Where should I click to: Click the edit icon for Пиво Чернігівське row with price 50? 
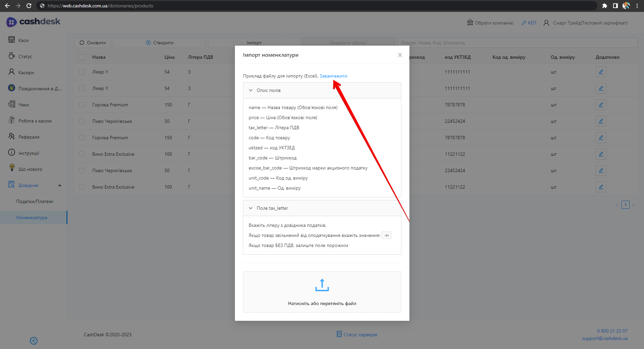pyautogui.click(x=601, y=121)
